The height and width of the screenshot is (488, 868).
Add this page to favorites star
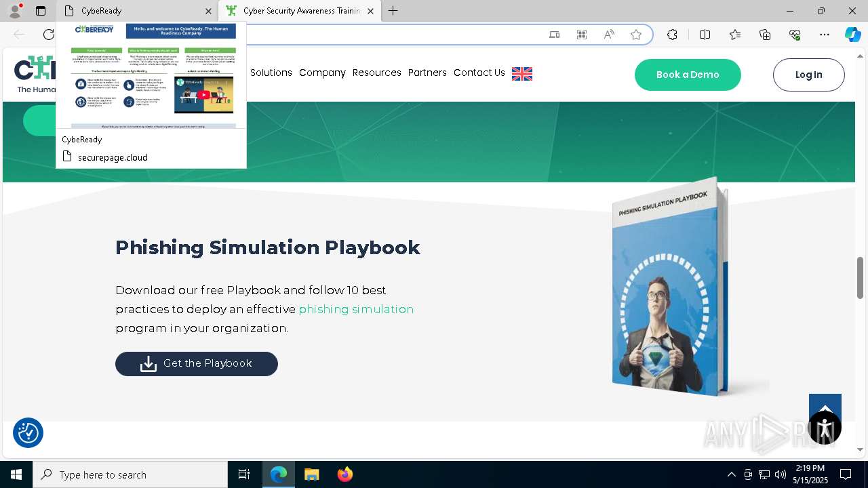(636, 35)
